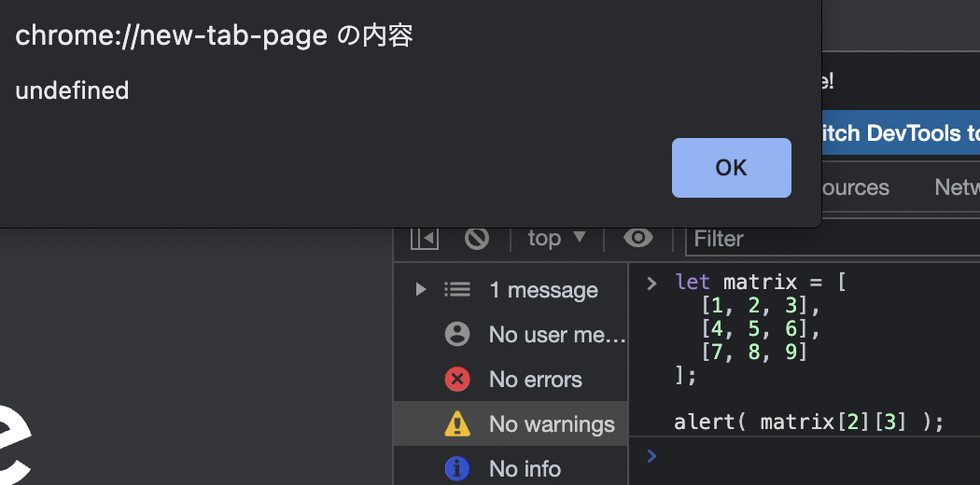Click the [4, 5, 6] row text
The image size is (980, 485).
[760, 329]
